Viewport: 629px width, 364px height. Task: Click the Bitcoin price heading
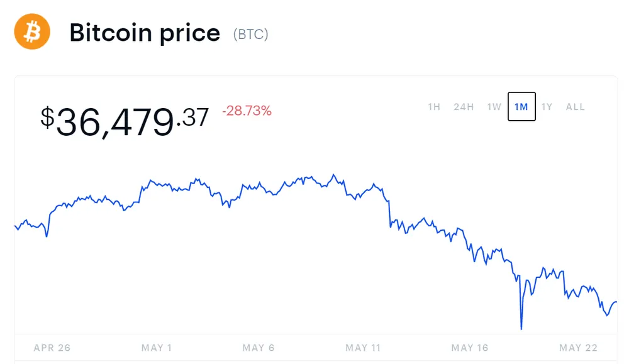click(x=145, y=33)
